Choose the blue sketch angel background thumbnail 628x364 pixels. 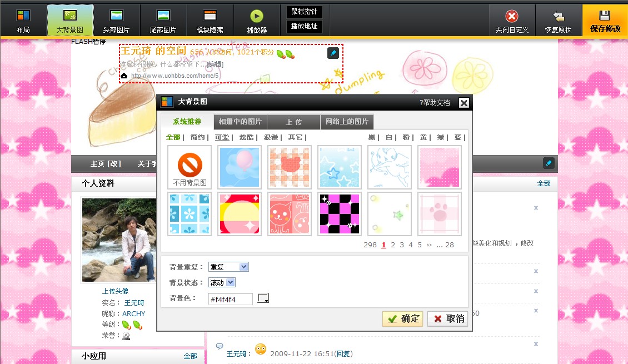coord(390,167)
